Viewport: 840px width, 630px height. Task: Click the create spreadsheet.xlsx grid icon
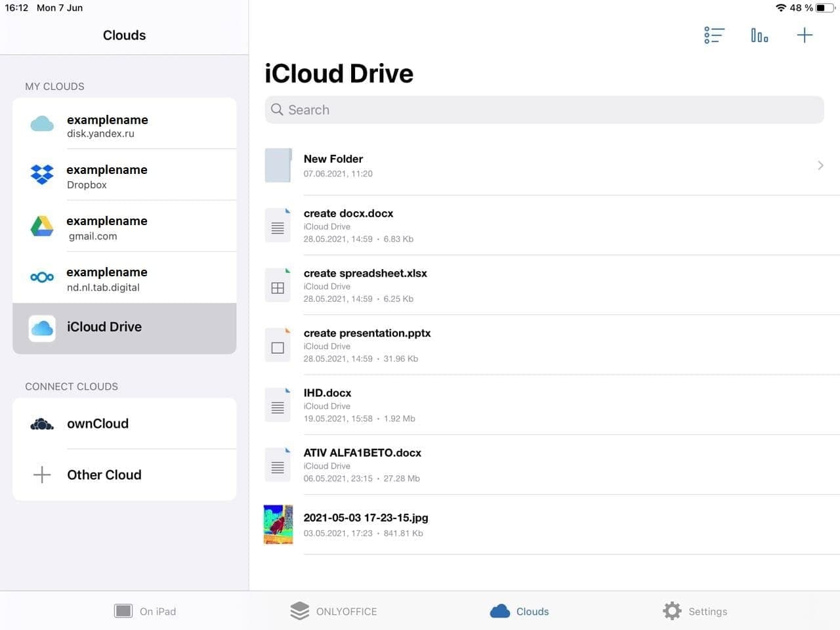point(278,285)
